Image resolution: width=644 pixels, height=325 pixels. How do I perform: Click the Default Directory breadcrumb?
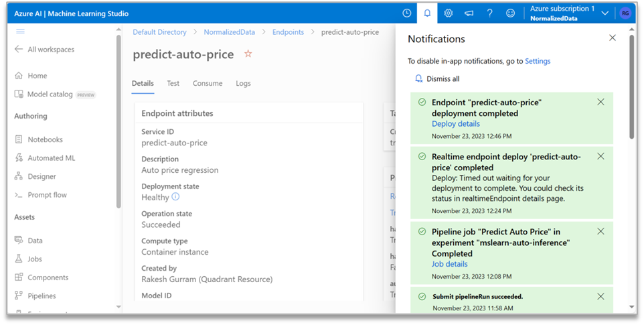[159, 32]
